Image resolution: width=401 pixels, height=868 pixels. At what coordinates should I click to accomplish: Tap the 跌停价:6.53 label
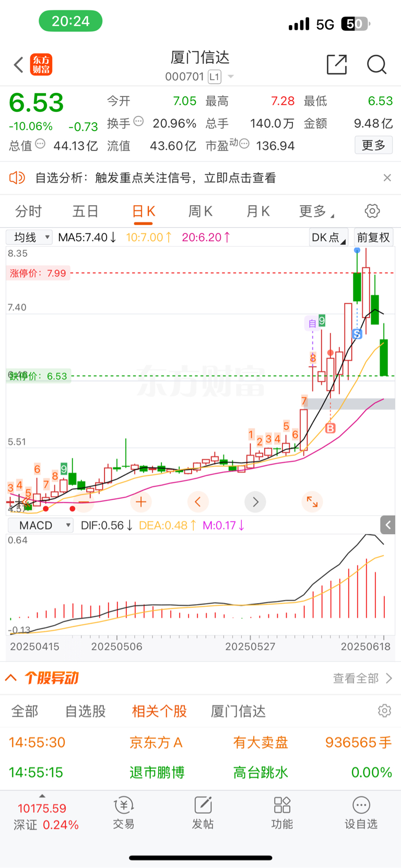click(38, 376)
